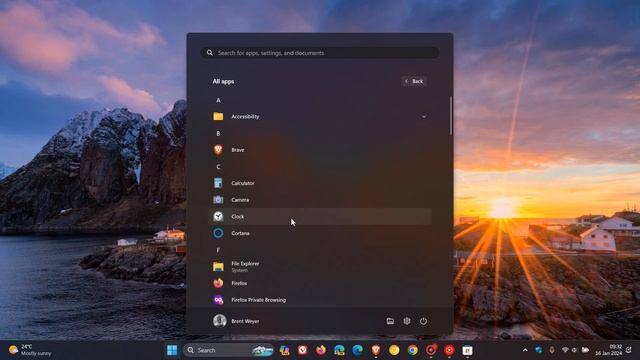This screenshot has width=640, height=360.
Task: Jump to letter F in the app list
Action: click(218, 250)
